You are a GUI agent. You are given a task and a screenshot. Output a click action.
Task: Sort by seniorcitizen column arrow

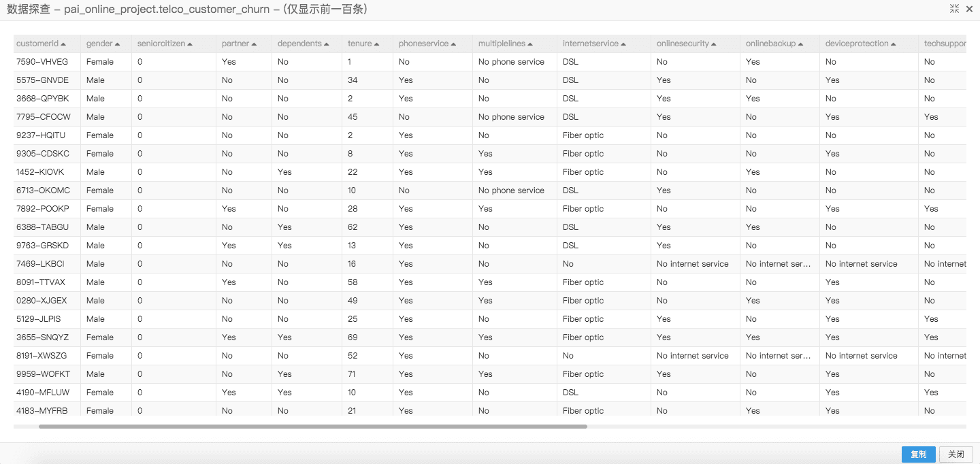tap(190, 44)
